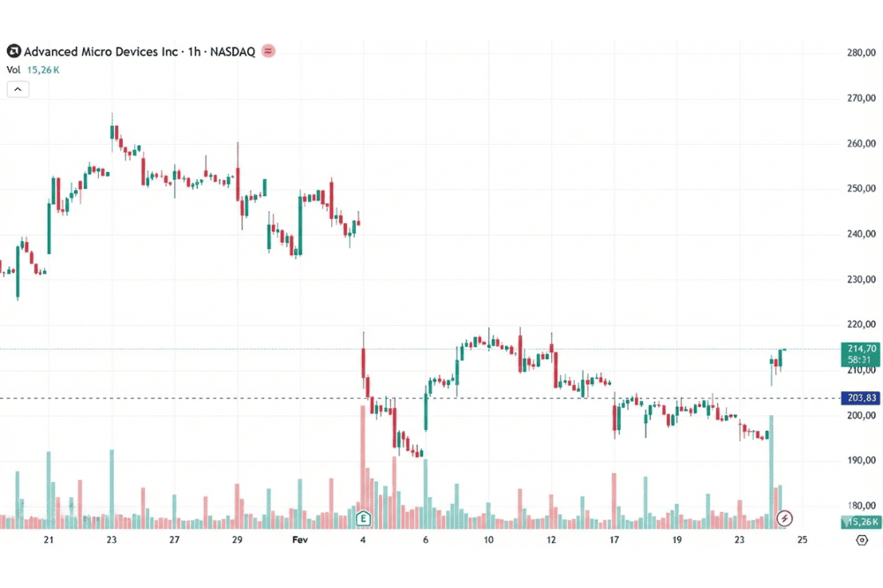Click the Vol value 15,26 K in the legend

tap(43, 69)
